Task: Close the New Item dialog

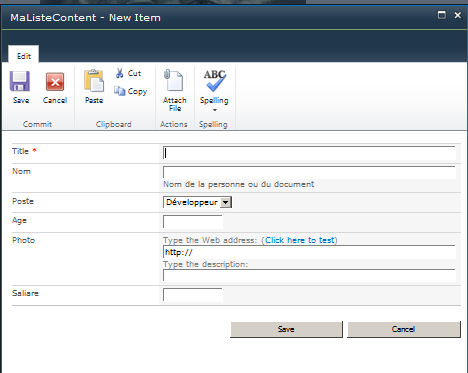Action: (x=458, y=15)
